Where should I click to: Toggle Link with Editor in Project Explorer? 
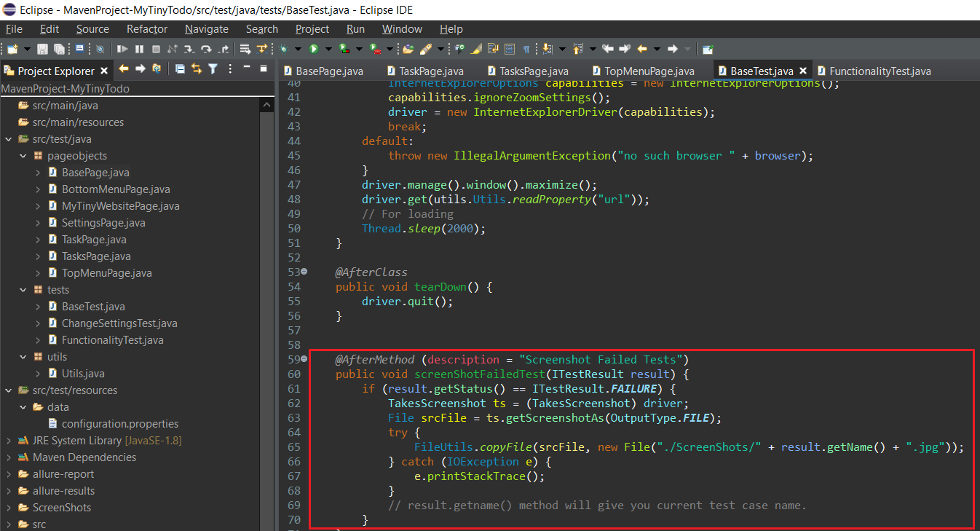click(197, 69)
